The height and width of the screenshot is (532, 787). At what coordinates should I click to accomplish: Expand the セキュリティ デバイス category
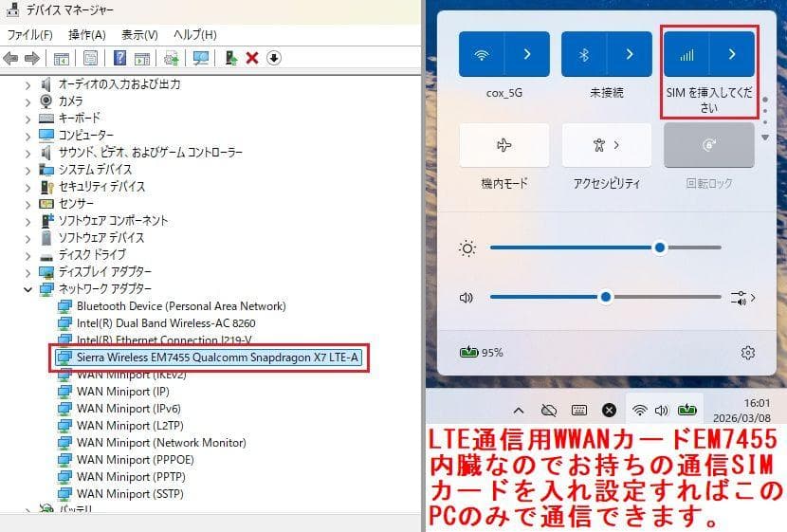[x=28, y=188]
